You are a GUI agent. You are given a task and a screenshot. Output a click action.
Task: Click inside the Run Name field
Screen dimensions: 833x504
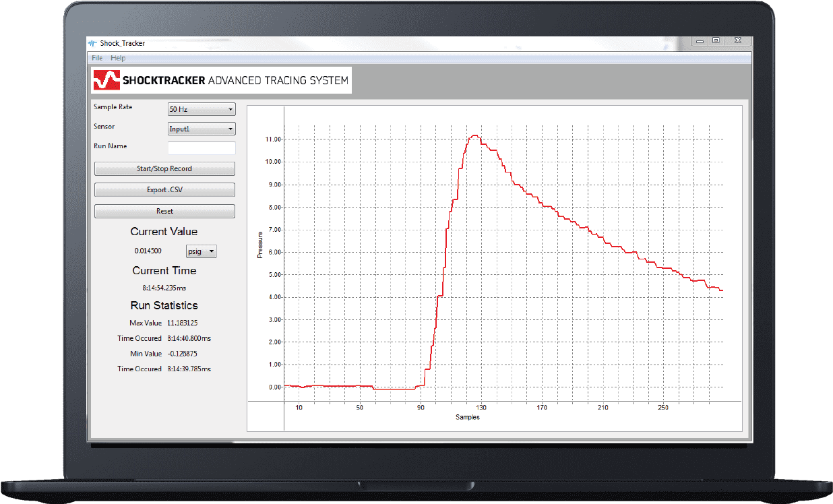[x=202, y=148]
